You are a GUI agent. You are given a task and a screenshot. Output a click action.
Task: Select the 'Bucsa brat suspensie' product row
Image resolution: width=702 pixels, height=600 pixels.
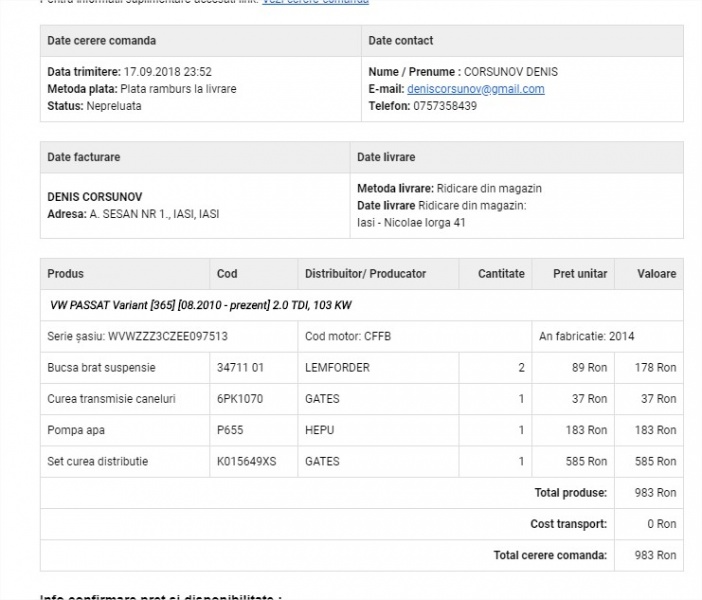[102, 368]
